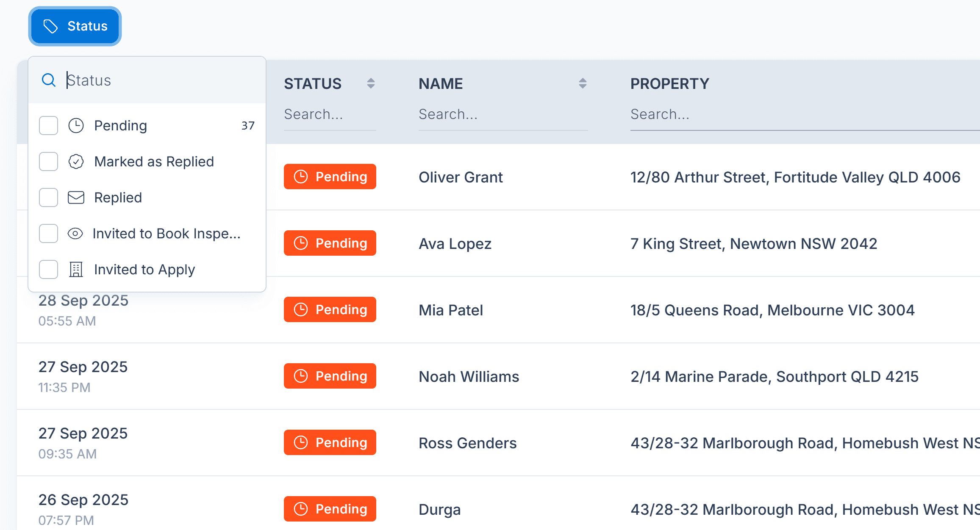
Task: Click clock icon in Oliver Grant's Pending badge
Action: click(x=301, y=177)
